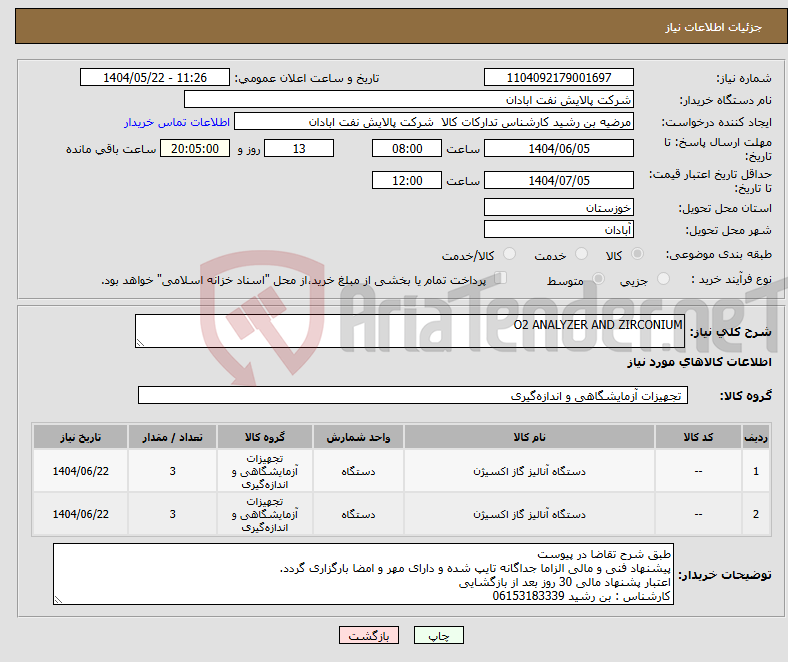Screen dimensions: 788x662
Task: Click row 2 item name دستگاه آنالیز گاز اکسیژن
Action: click(x=529, y=514)
